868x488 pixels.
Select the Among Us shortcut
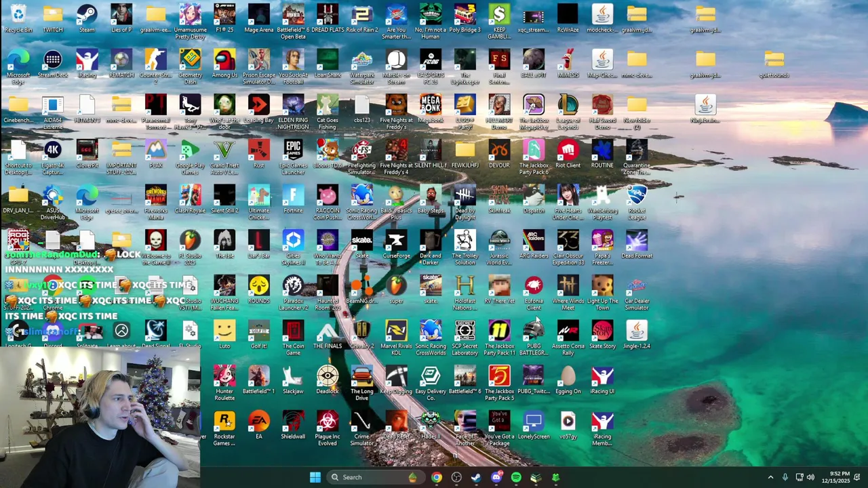tap(224, 64)
